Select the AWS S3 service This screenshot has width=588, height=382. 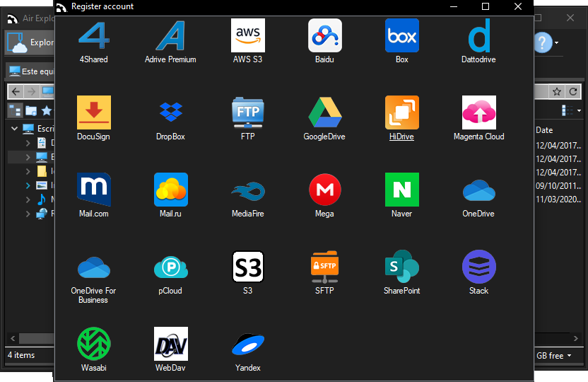coord(248,42)
